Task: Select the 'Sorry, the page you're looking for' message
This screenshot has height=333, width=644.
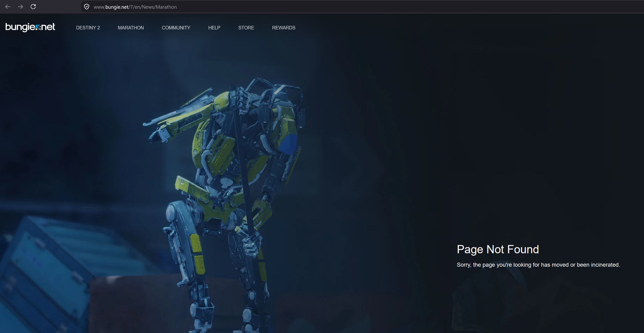Action: pos(538,265)
